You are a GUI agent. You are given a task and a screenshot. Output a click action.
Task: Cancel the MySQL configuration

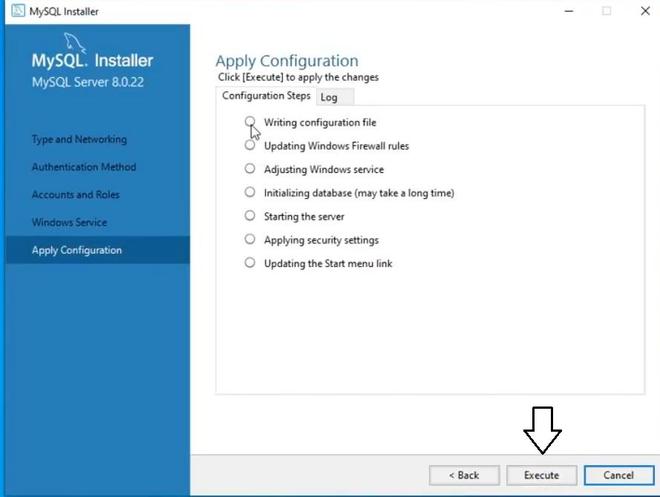(619, 475)
